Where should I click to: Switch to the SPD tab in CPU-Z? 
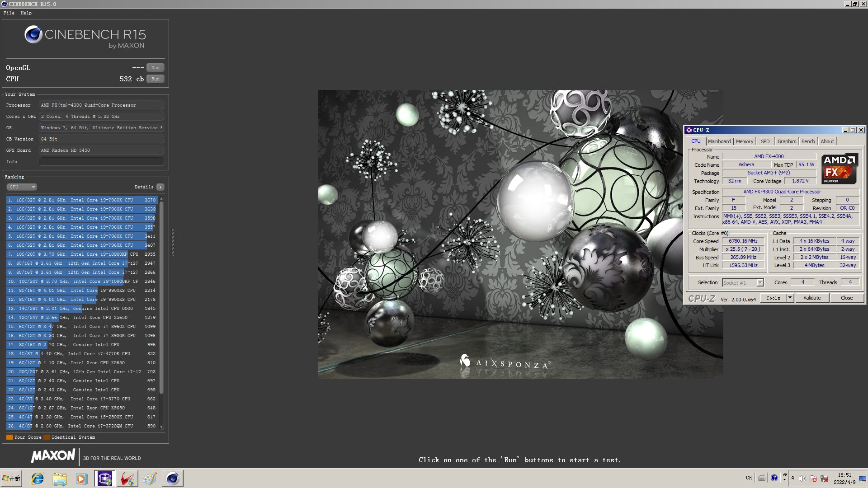765,141
